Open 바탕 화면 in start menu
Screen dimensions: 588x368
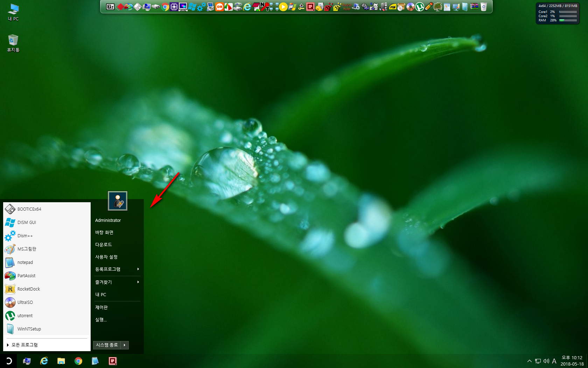click(104, 232)
